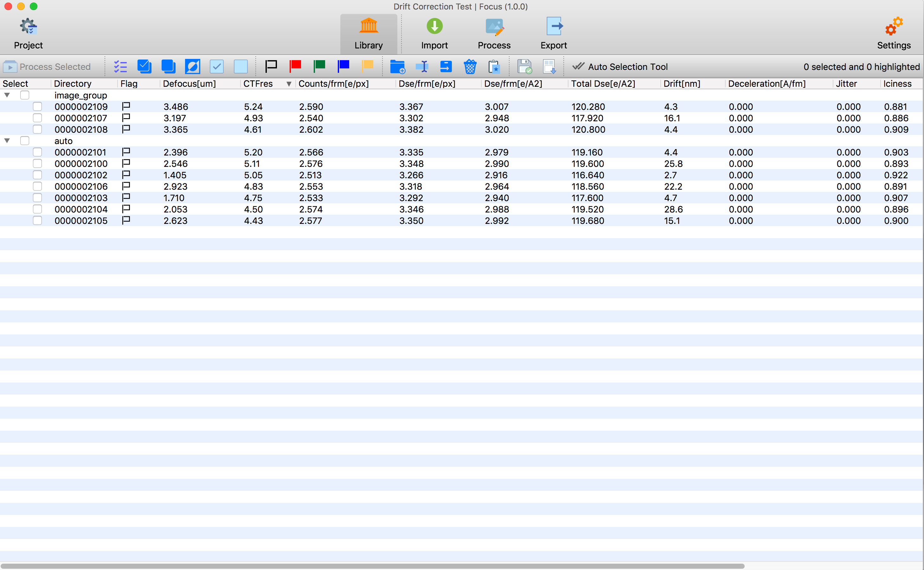The width and height of the screenshot is (924, 570).
Task: Click the no-flag outline flag icon
Action: tap(271, 67)
